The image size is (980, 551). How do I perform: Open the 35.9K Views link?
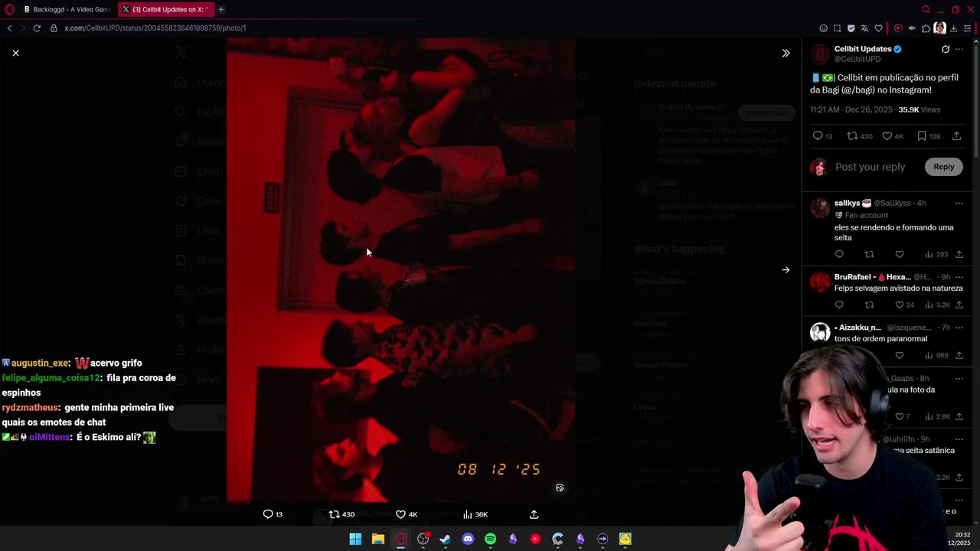920,109
